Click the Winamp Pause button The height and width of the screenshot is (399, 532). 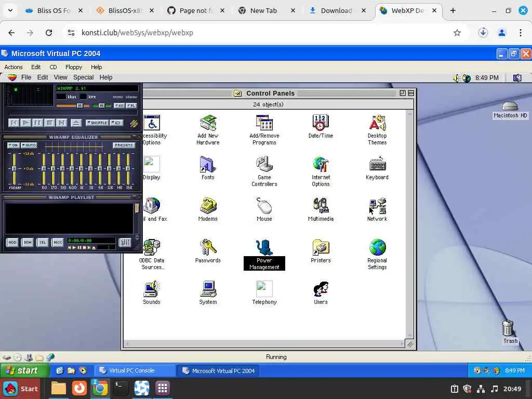(x=37, y=123)
